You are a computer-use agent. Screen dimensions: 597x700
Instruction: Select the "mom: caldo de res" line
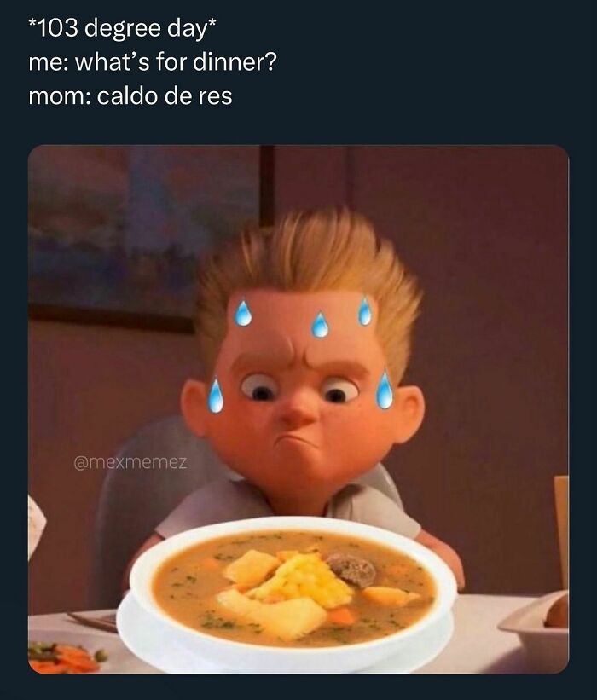130,95
